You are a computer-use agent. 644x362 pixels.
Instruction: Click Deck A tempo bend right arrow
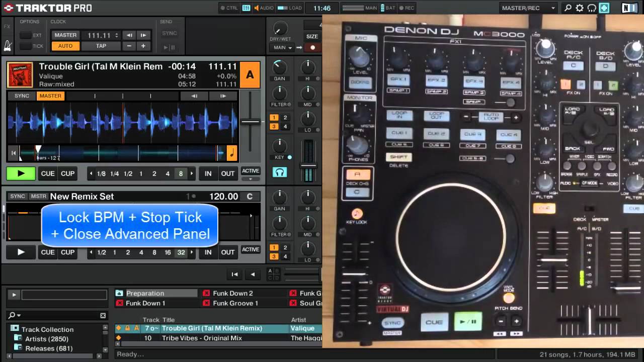223,96
